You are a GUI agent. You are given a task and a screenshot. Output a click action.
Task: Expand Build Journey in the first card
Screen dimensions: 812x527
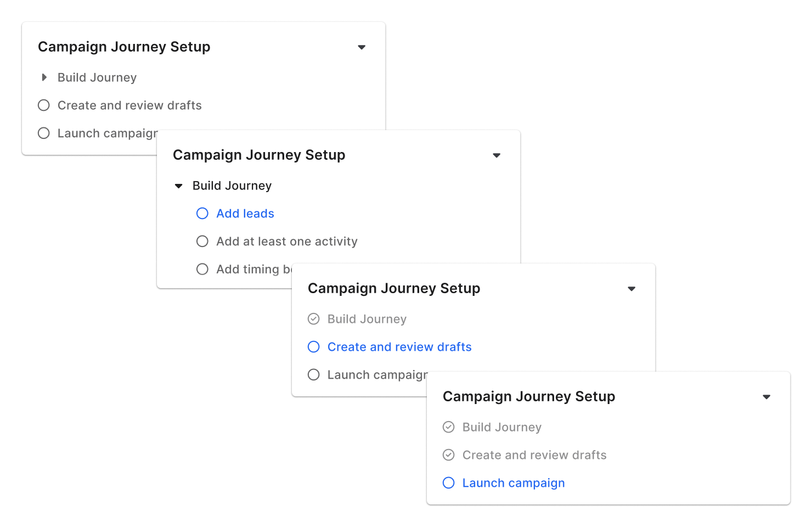pos(44,77)
